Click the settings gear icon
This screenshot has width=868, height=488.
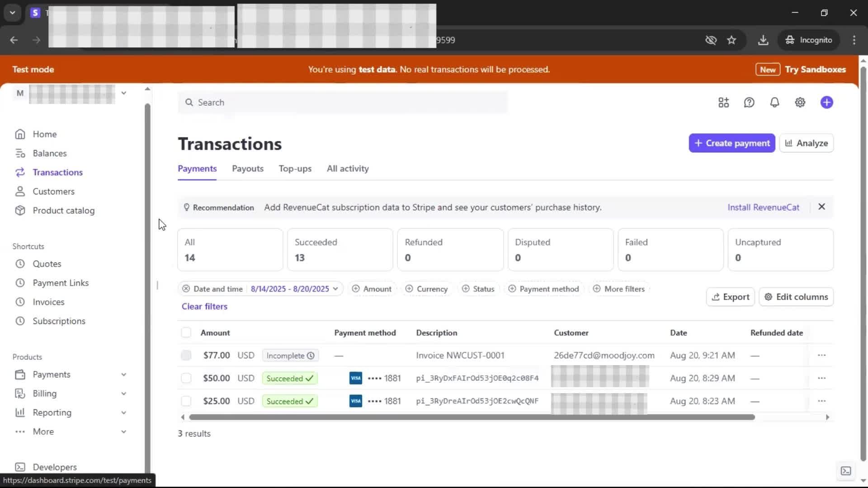click(800, 103)
